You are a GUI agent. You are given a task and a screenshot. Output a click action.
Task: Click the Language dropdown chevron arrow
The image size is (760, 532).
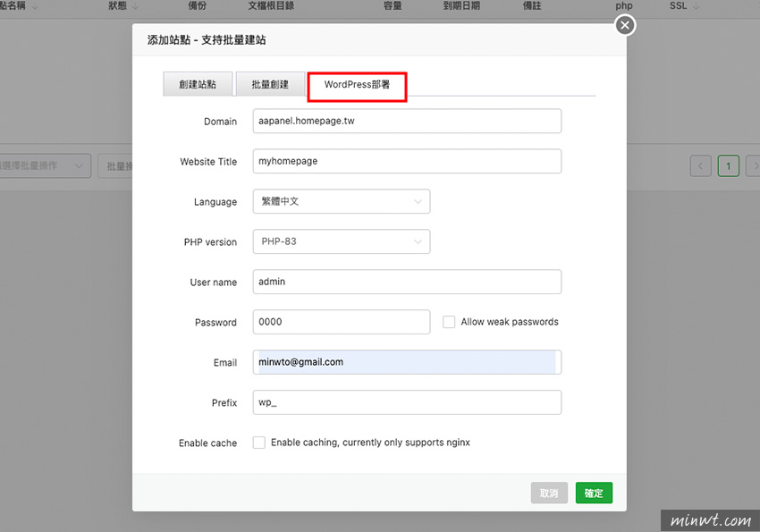pos(418,201)
